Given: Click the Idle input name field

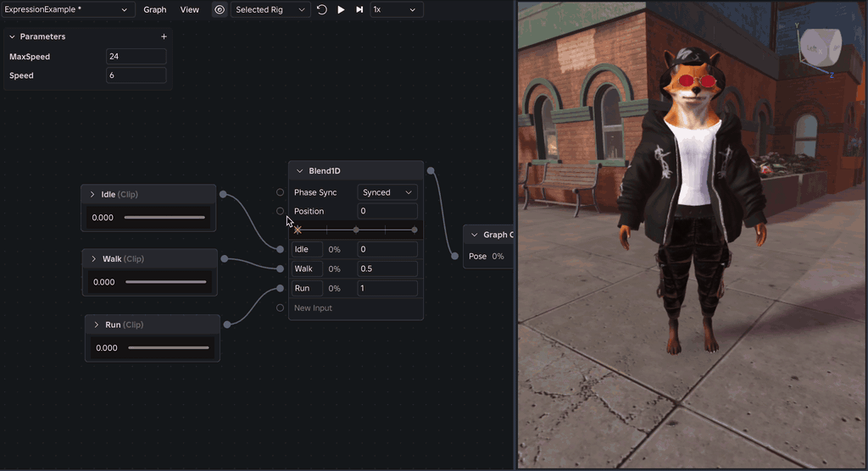Looking at the screenshot, I should click(307, 249).
